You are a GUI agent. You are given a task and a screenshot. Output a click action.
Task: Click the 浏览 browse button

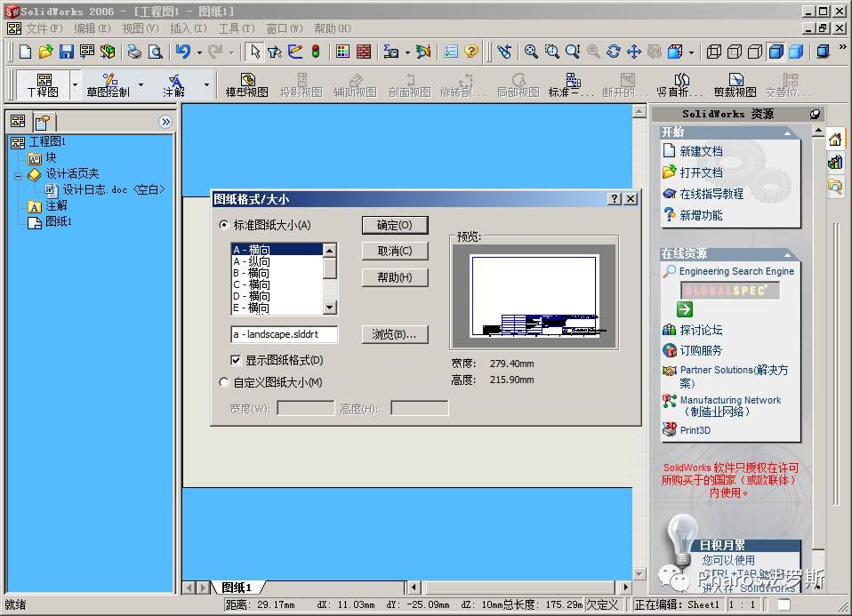[x=395, y=334]
